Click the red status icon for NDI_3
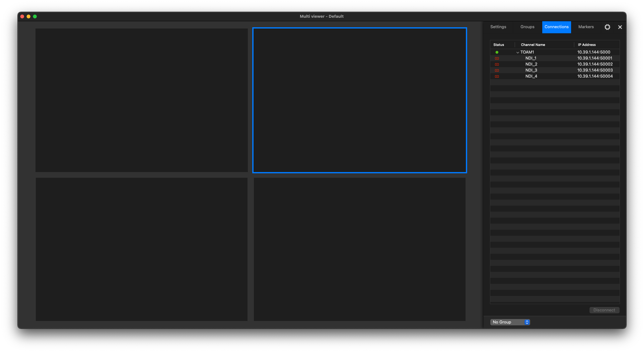Screen dimensions: 644x352 click(x=497, y=70)
